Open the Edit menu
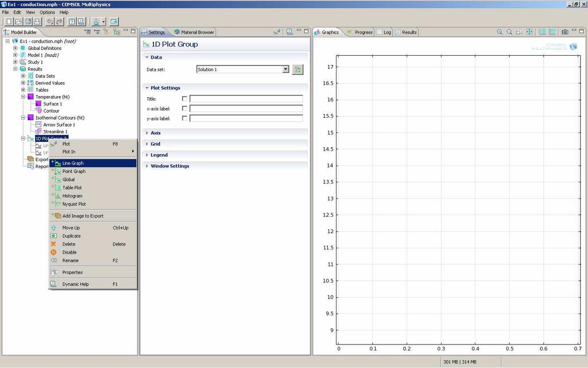This screenshot has height=368, width=588. (x=17, y=12)
